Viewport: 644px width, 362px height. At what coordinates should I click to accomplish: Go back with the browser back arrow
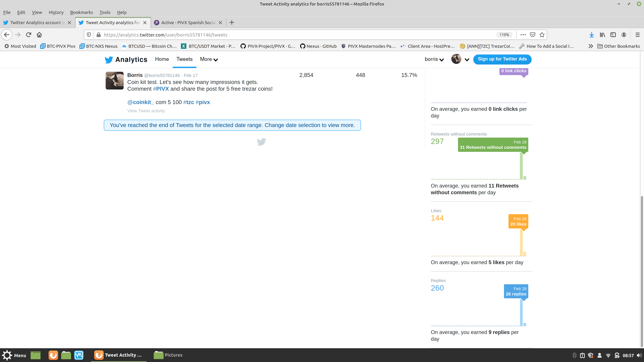coord(7,35)
